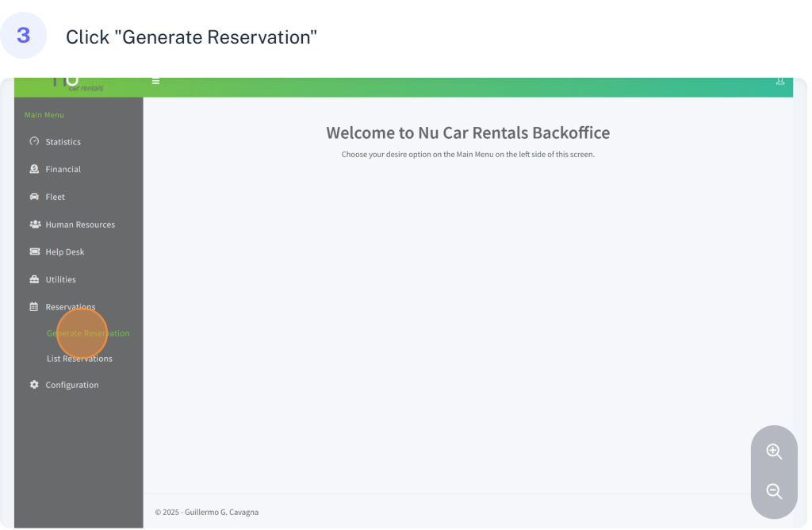Open List Reservations submenu item
The width and height of the screenshot is (812, 530).
[x=79, y=359]
